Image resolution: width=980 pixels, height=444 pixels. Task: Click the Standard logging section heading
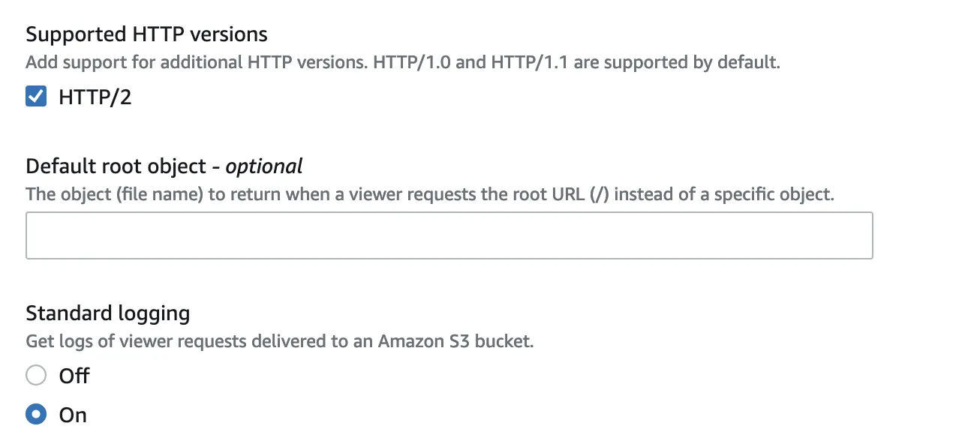[108, 312]
